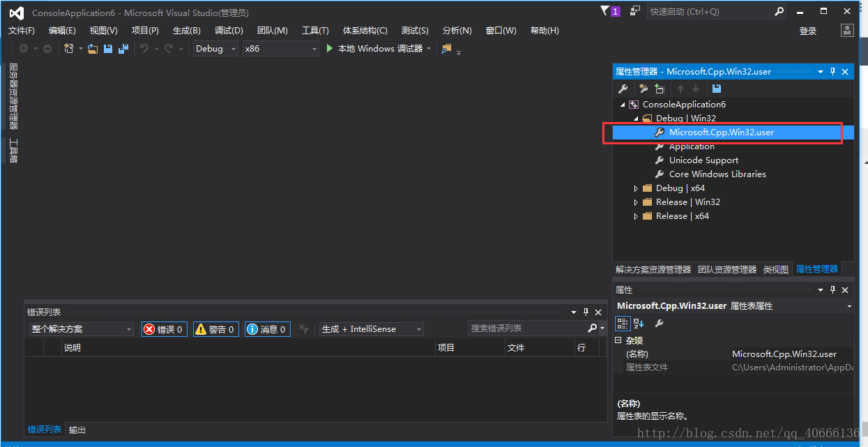Click the property pages wrench in 属性 panel

[x=659, y=324]
